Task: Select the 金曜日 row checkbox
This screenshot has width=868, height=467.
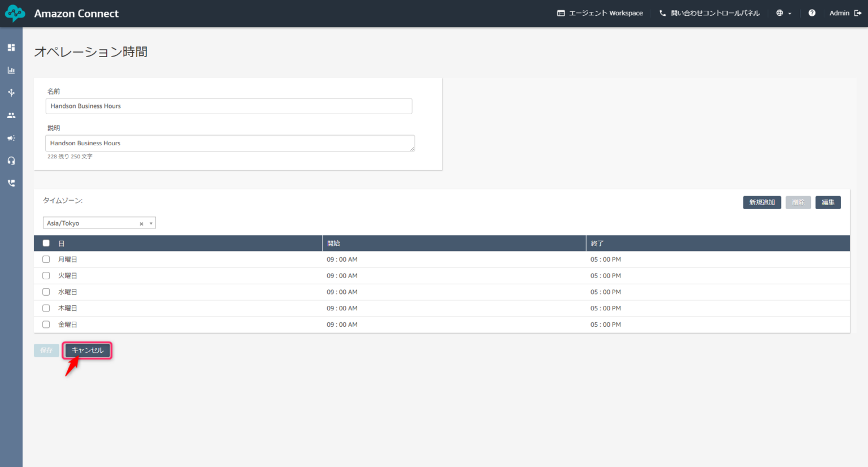Action: click(46, 325)
